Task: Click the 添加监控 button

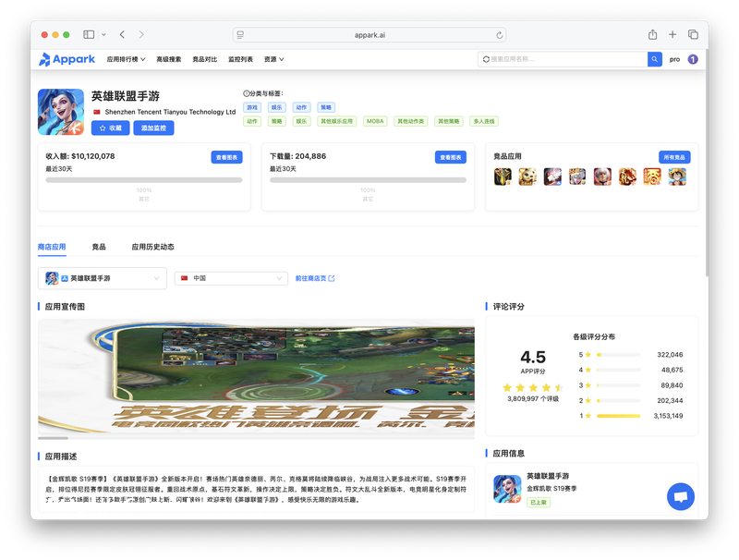Action: [153, 128]
